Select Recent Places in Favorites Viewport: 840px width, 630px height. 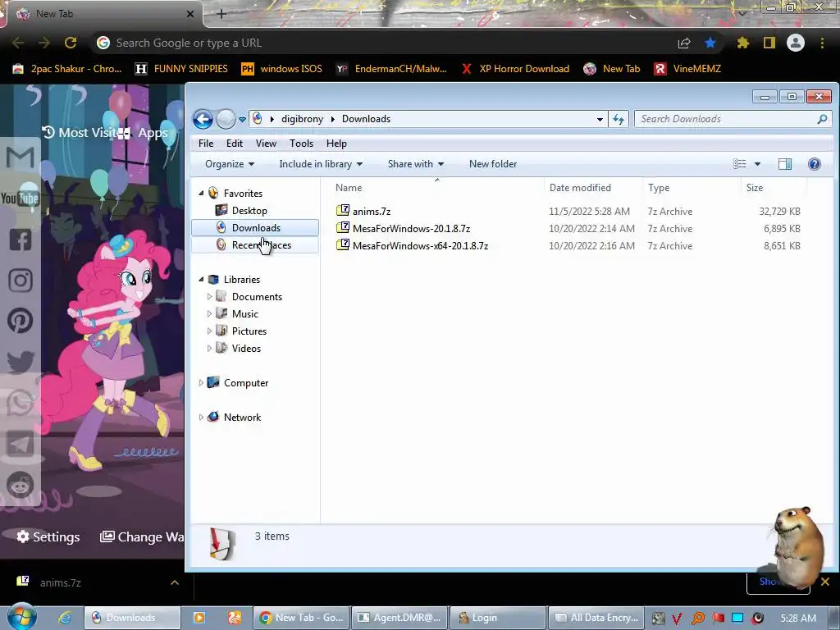pyautogui.click(x=255, y=244)
